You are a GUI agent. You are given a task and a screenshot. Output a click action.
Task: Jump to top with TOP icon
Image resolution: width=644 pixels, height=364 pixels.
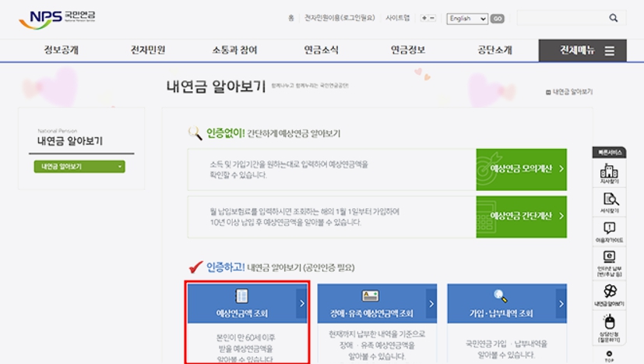609,356
